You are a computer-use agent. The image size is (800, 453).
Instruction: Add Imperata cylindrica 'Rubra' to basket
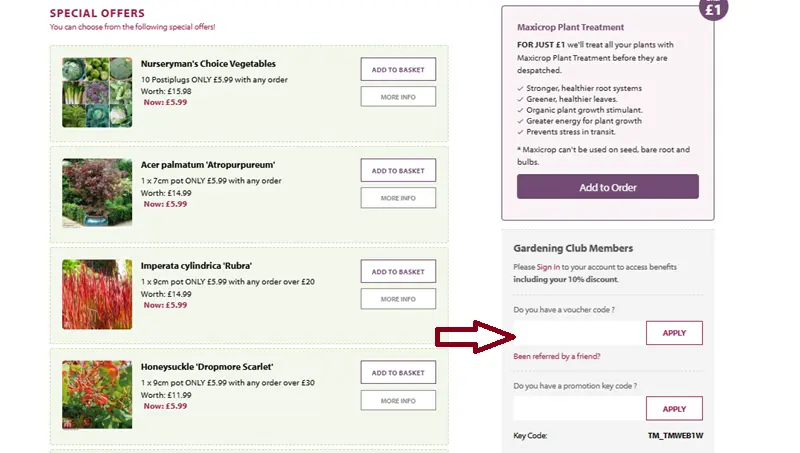click(x=398, y=272)
